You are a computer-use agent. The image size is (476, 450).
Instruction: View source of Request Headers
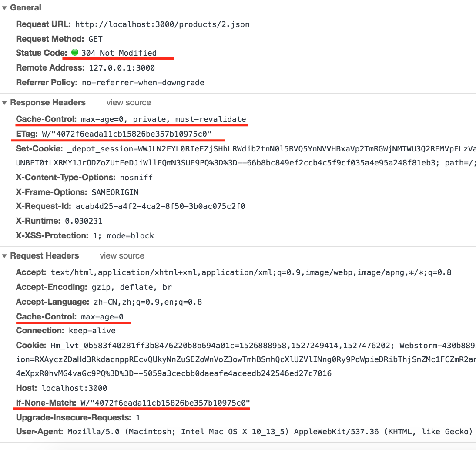(x=122, y=256)
